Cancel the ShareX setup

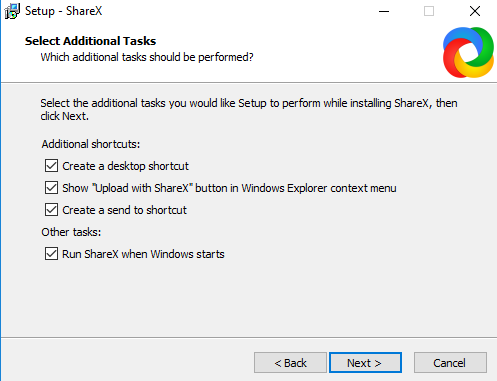click(450, 362)
